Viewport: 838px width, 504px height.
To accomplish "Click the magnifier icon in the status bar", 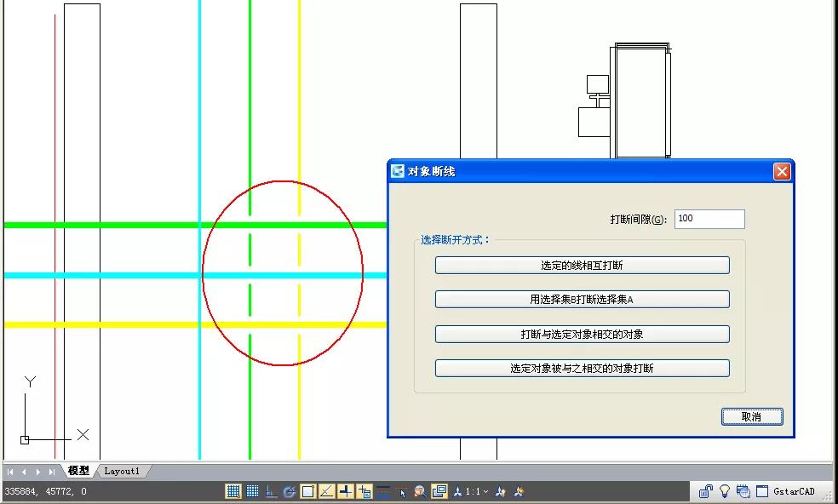I will tap(421, 491).
